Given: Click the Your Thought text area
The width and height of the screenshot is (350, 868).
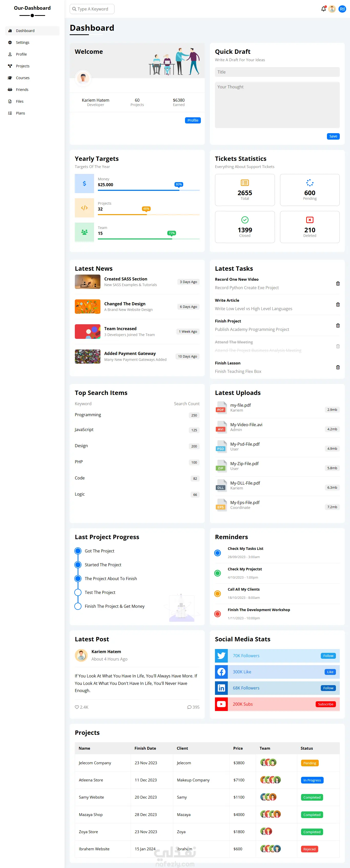Looking at the screenshot, I should click(x=277, y=105).
